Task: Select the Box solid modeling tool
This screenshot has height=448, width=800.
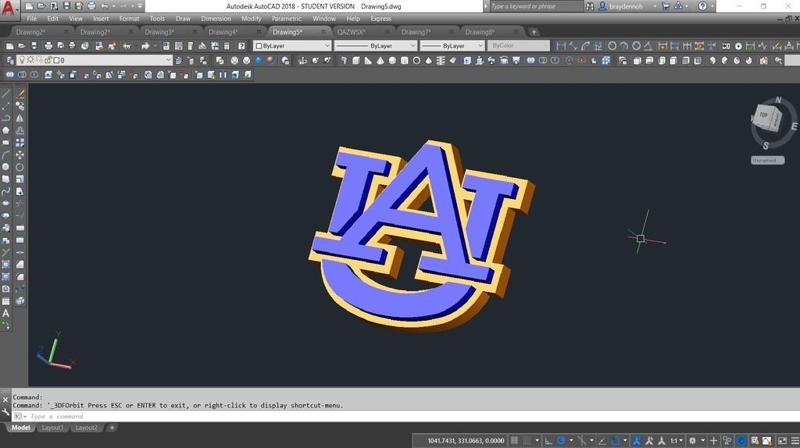Action: (x=356, y=60)
